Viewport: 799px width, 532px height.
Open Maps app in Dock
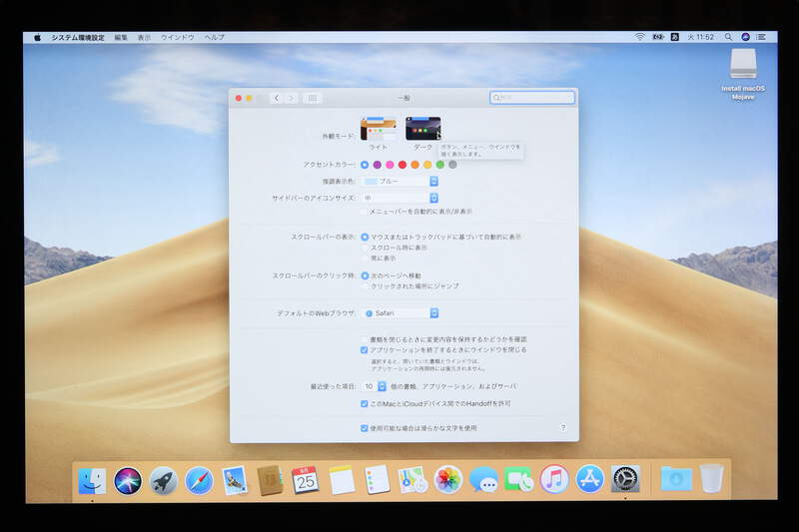pyautogui.click(x=412, y=480)
